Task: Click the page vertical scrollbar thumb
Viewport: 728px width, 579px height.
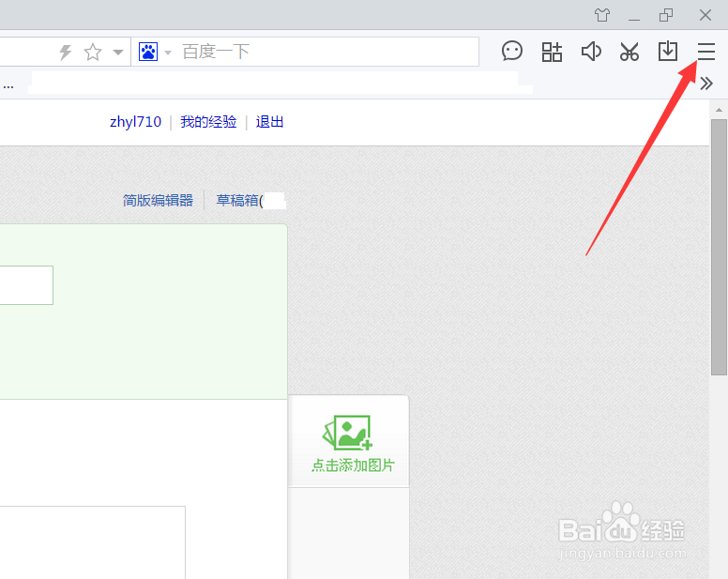Action: pos(719,247)
